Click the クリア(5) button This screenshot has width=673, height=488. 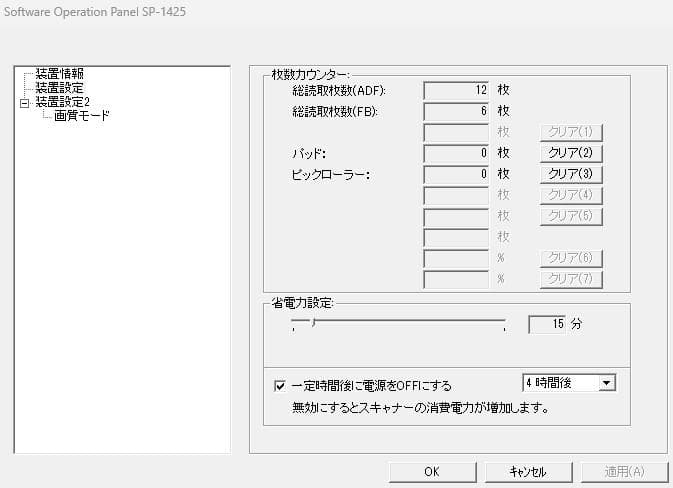[x=571, y=216]
